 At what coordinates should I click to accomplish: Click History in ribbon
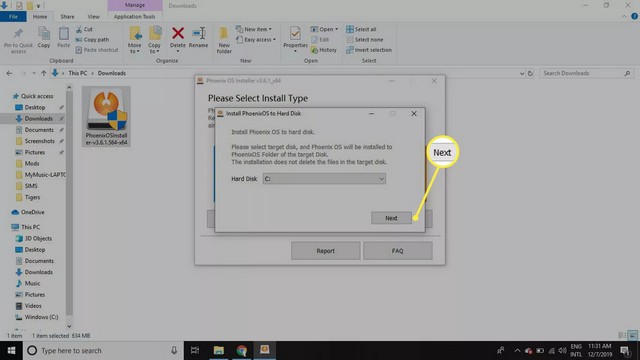(324, 50)
